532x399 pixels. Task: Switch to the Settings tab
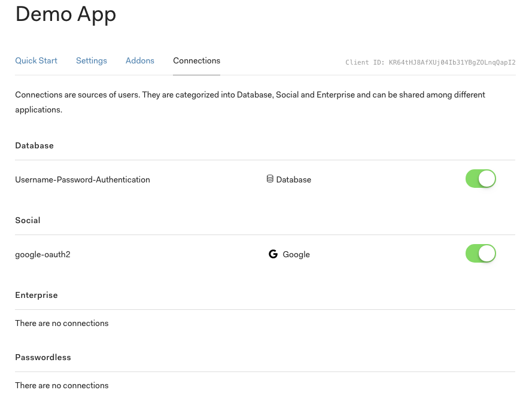click(92, 60)
